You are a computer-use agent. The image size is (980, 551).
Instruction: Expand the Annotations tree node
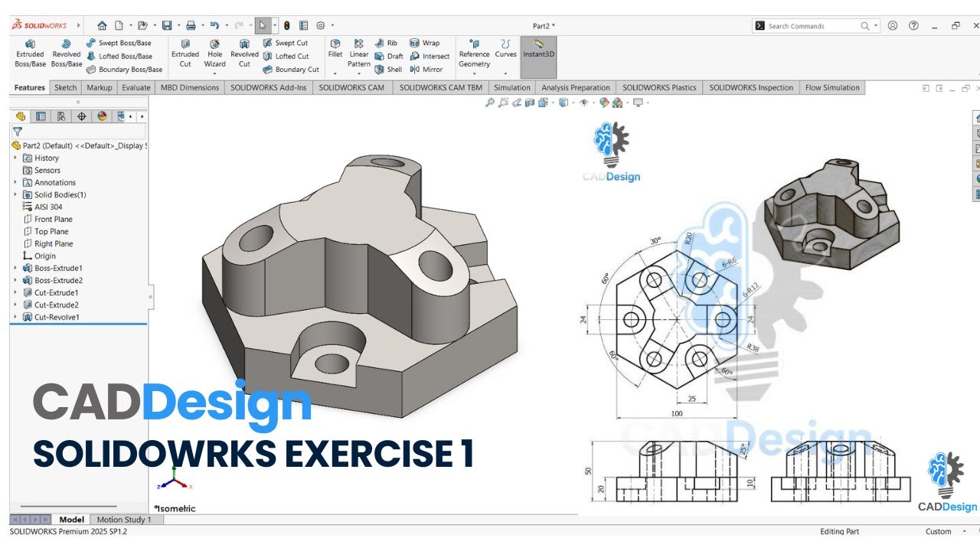point(15,182)
